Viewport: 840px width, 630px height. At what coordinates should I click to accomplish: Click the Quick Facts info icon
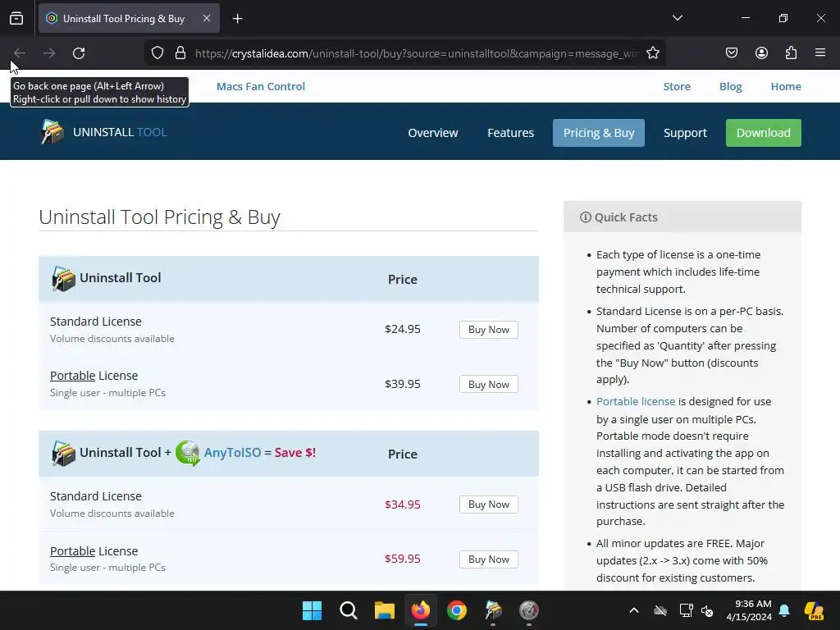point(586,217)
